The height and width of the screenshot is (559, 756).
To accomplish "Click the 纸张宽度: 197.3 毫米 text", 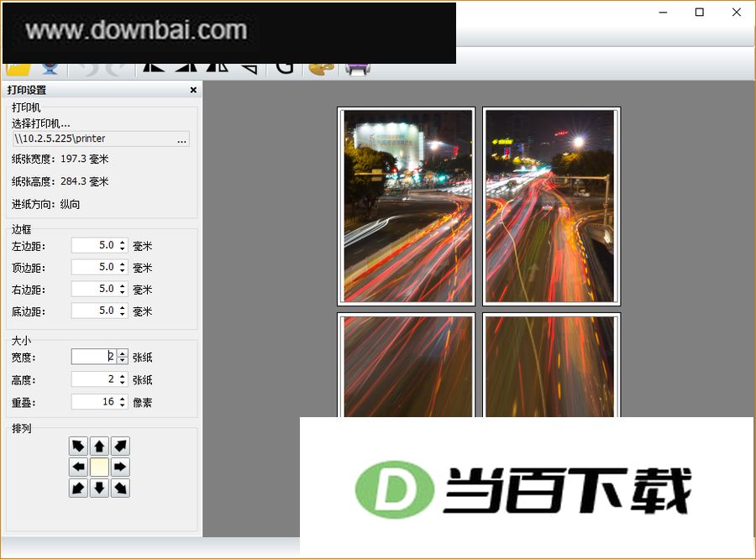I will click(60, 159).
